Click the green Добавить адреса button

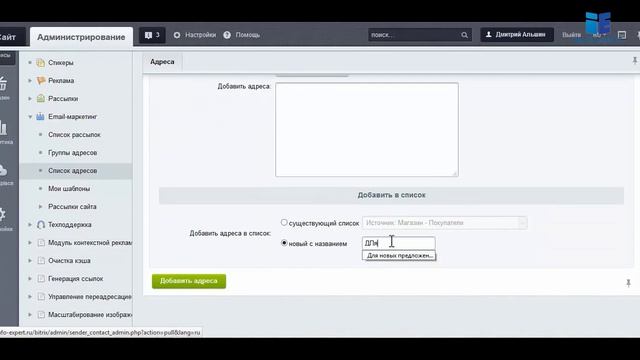pyautogui.click(x=189, y=281)
